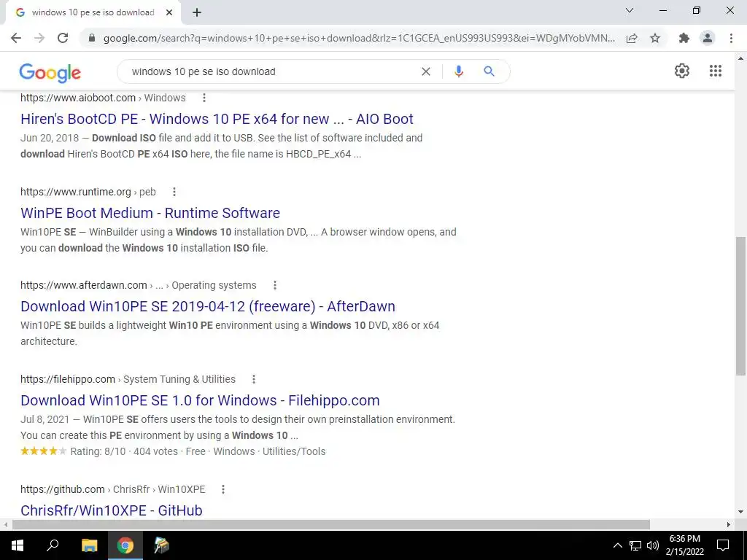Open options for aioboot.com result
The height and width of the screenshot is (560, 747).
tap(204, 98)
